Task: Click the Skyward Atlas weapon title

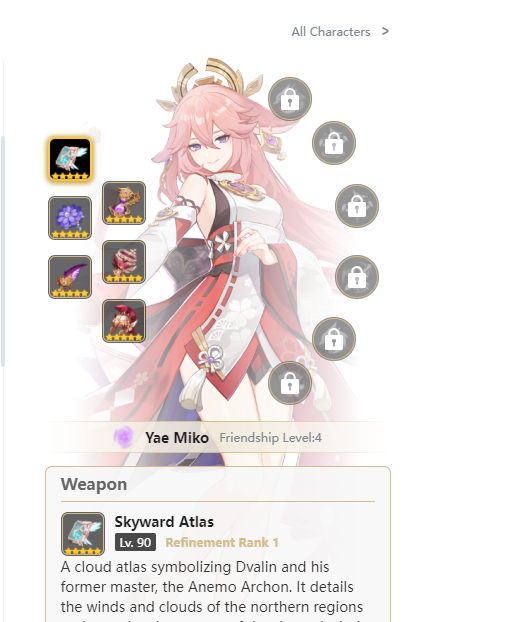Action: point(164,522)
